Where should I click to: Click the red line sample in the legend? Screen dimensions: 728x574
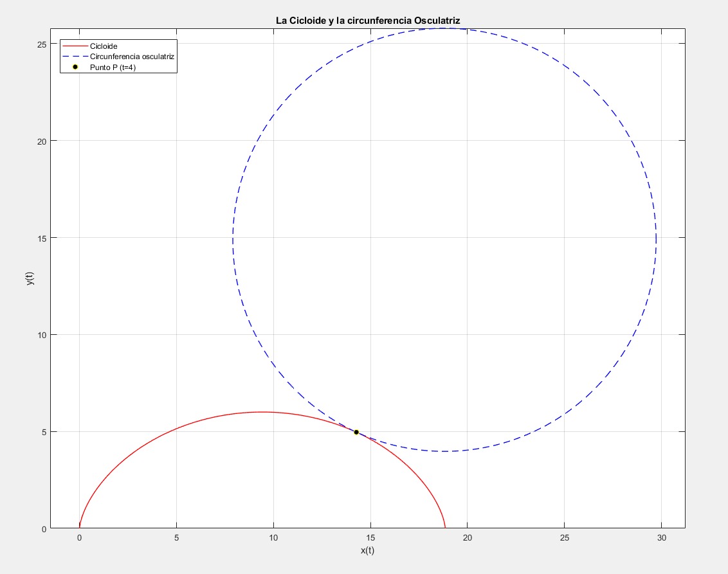[x=75, y=46]
